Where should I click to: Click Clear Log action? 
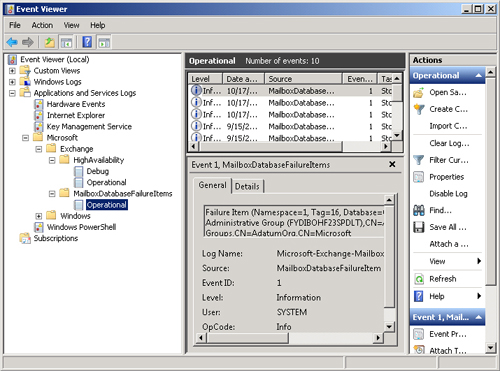click(x=449, y=143)
